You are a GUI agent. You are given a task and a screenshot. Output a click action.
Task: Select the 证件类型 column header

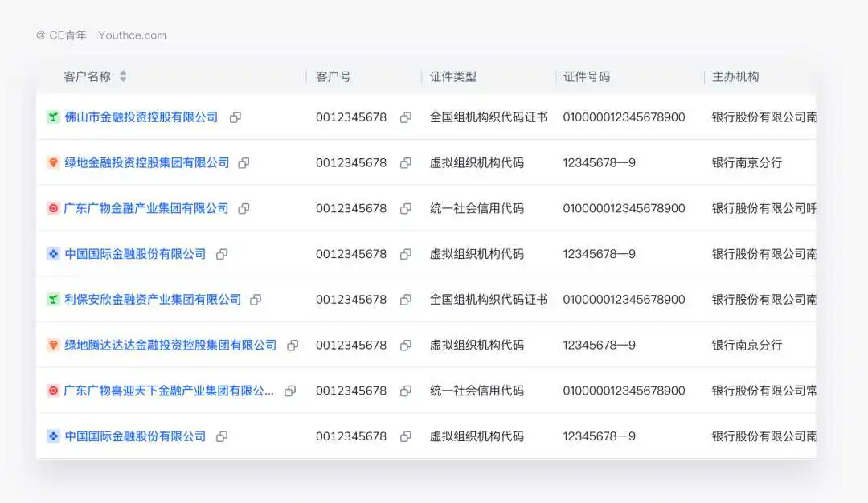coord(453,76)
